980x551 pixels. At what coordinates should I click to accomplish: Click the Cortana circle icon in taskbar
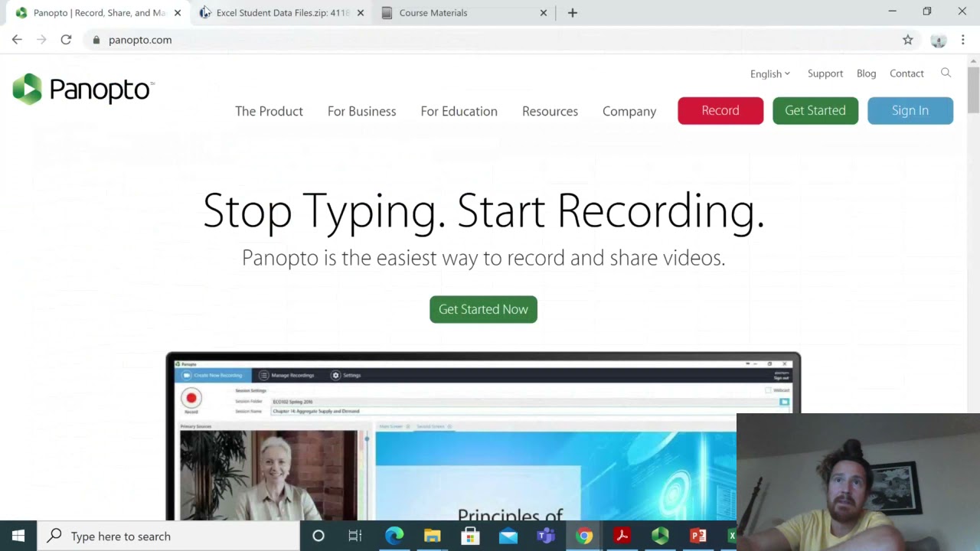tap(318, 536)
